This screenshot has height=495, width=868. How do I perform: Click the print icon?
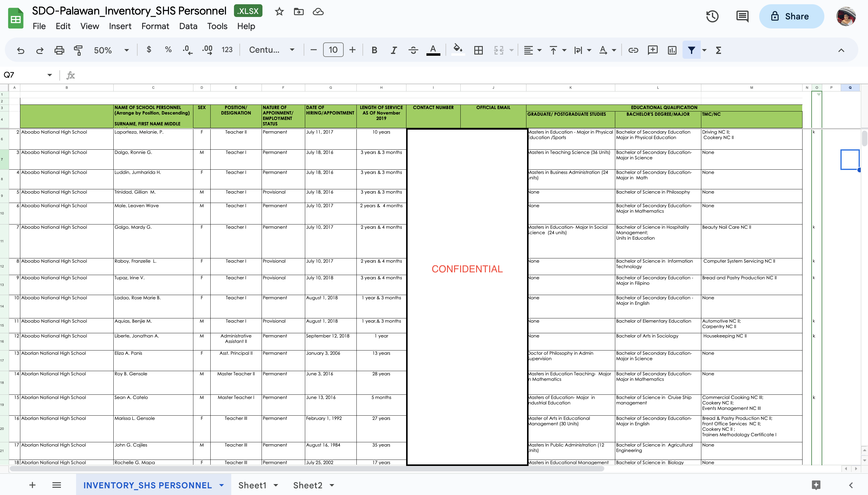(x=59, y=50)
